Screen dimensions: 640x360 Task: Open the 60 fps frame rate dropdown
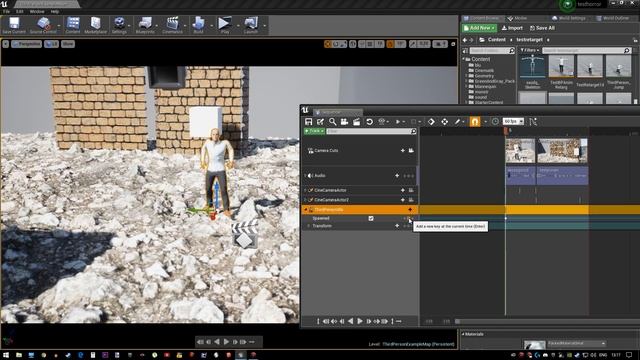pyautogui.click(x=513, y=122)
